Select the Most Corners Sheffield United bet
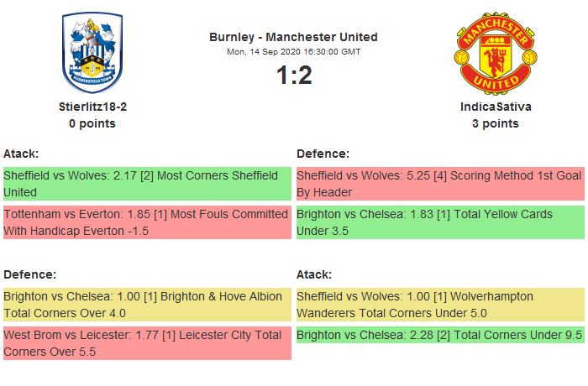588x386 pixels. (147, 184)
